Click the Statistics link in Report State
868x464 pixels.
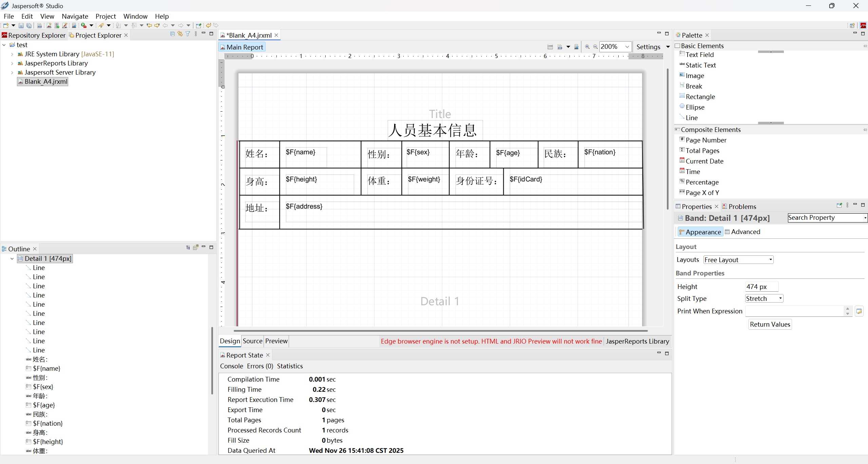click(290, 366)
